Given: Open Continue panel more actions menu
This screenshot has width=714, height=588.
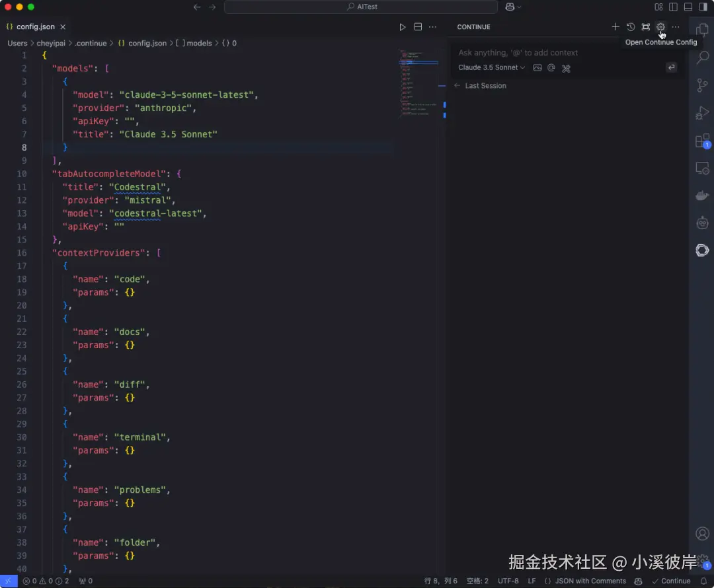Looking at the screenshot, I should point(676,27).
